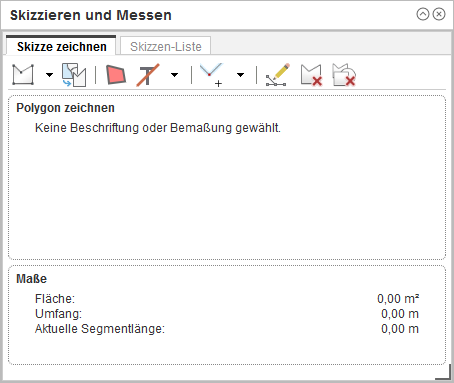Click the resize grip in the window corner
Image resolution: width=454 pixels, height=383 pixels.
pyautogui.click(x=444, y=373)
